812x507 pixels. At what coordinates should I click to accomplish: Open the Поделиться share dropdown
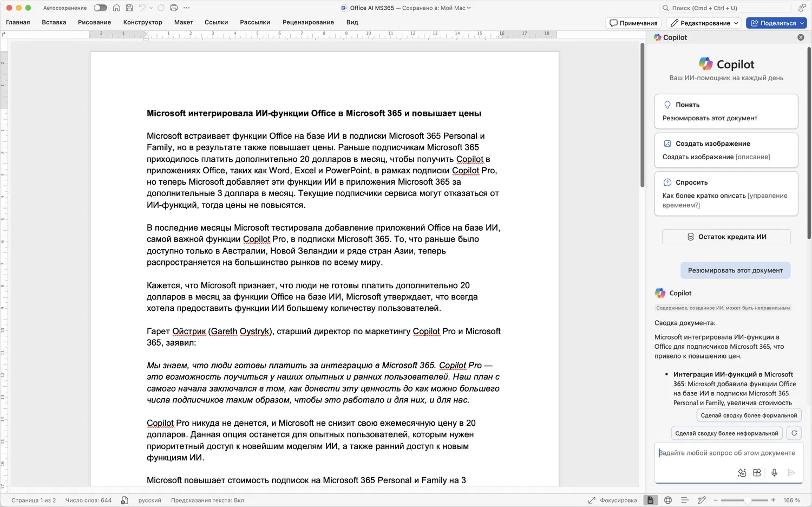point(776,23)
